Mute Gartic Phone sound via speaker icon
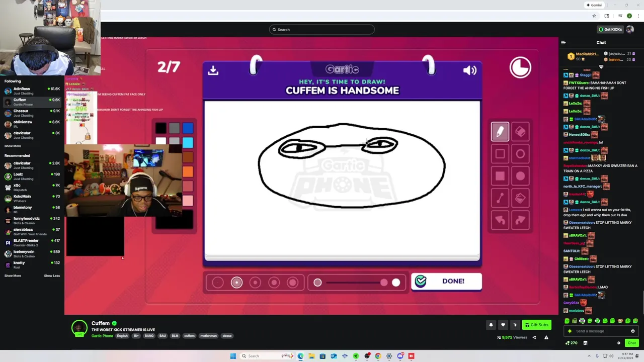Viewport: 644px width, 362px height. pos(469,70)
